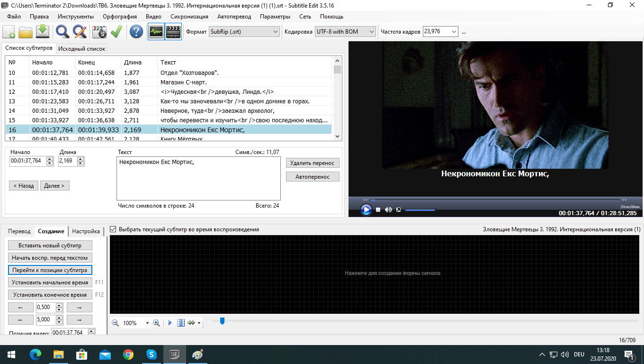Open Microsoft Edge in the taskbar
Screen dimensions: 644x364
[x=35, y=354]
